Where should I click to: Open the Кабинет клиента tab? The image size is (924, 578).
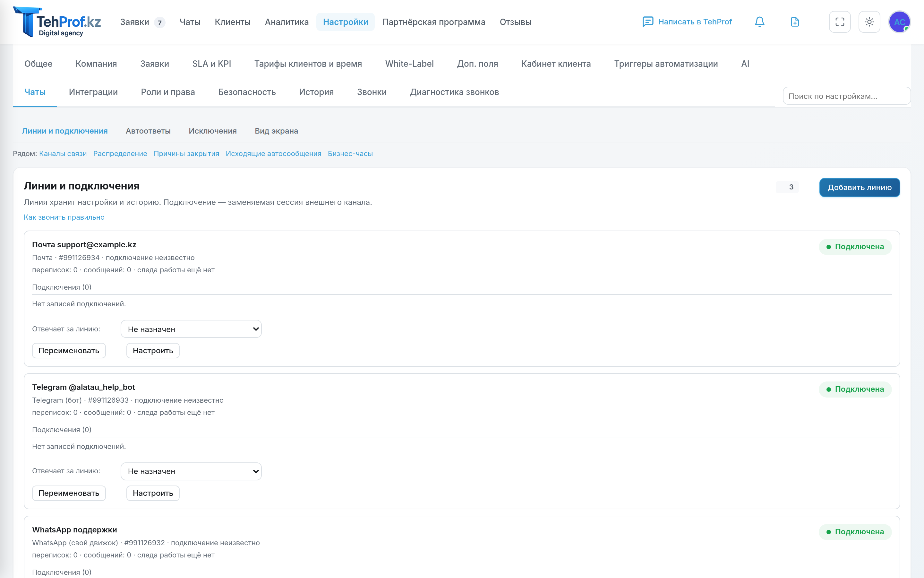(x=556, y=64)
